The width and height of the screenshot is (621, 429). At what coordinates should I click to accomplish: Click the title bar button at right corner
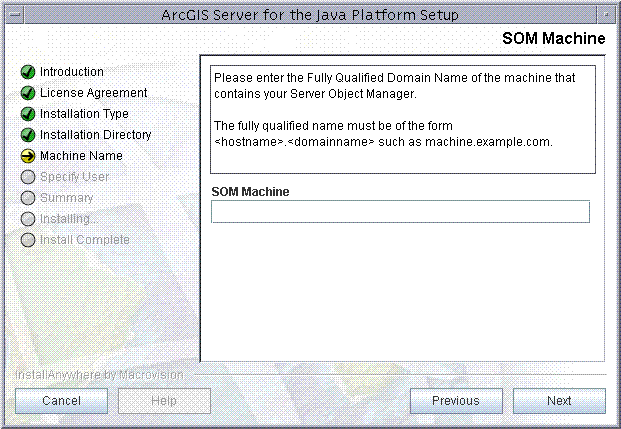pyautogui.click(x=606, y=15)
